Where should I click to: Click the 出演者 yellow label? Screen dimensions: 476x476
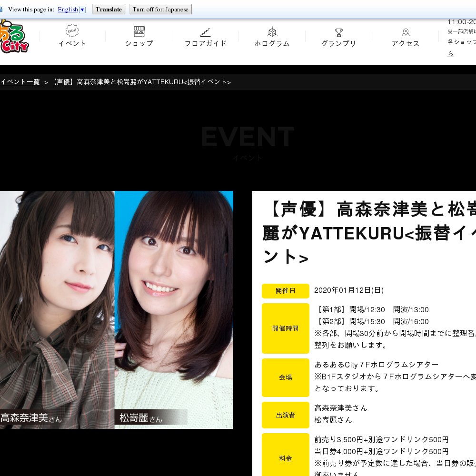coord(285,415)
